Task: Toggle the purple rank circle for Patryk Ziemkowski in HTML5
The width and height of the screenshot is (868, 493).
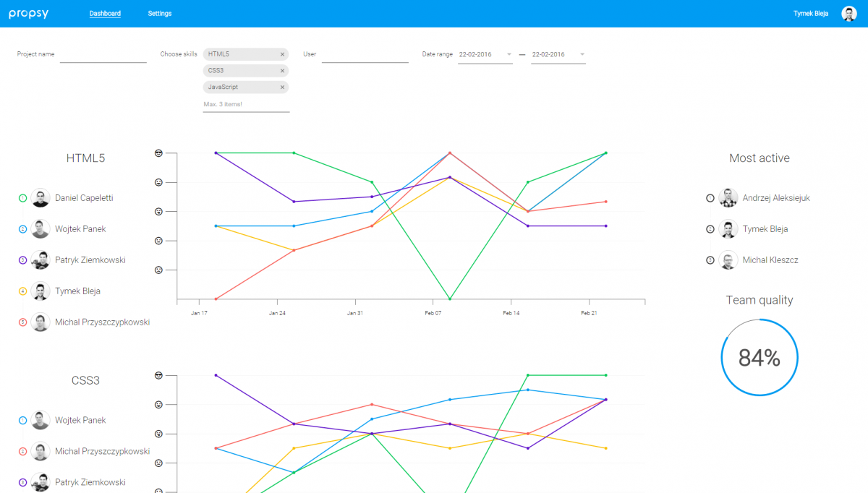Action: (22, 260)
